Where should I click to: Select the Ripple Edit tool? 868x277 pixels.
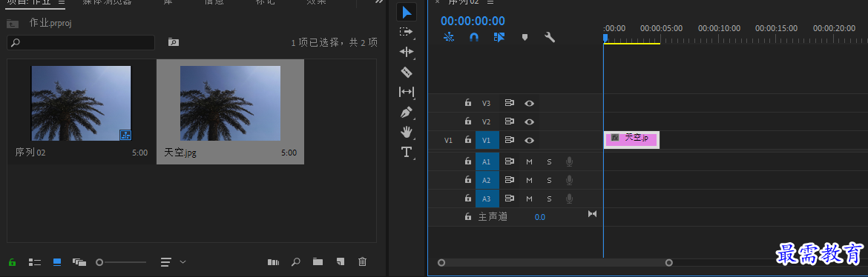click(x=407, y=52)
